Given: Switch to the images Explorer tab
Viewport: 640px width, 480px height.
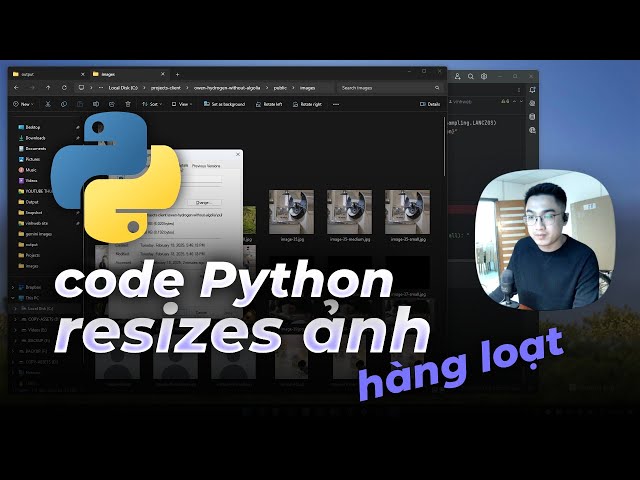Looking at the screenshot, I should click(128, 74).
